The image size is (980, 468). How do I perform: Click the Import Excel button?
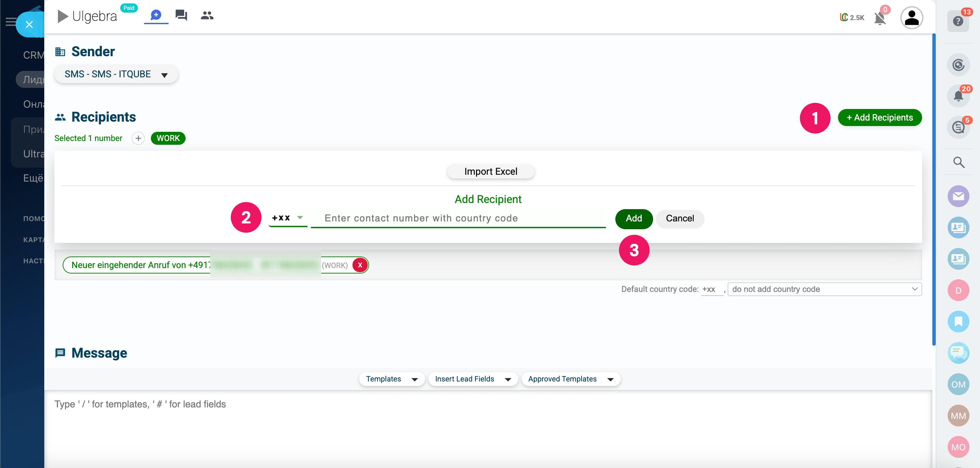(490, 172)
